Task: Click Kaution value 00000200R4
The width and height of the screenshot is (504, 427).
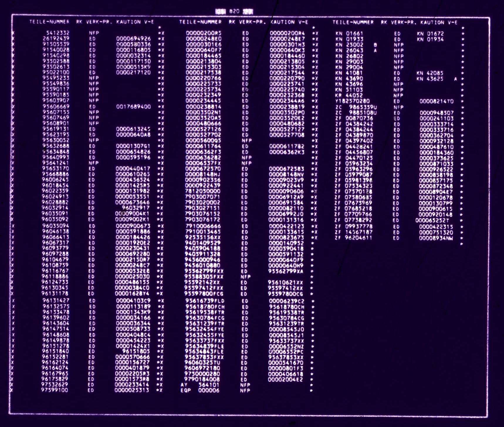Action: click(287, 33)
